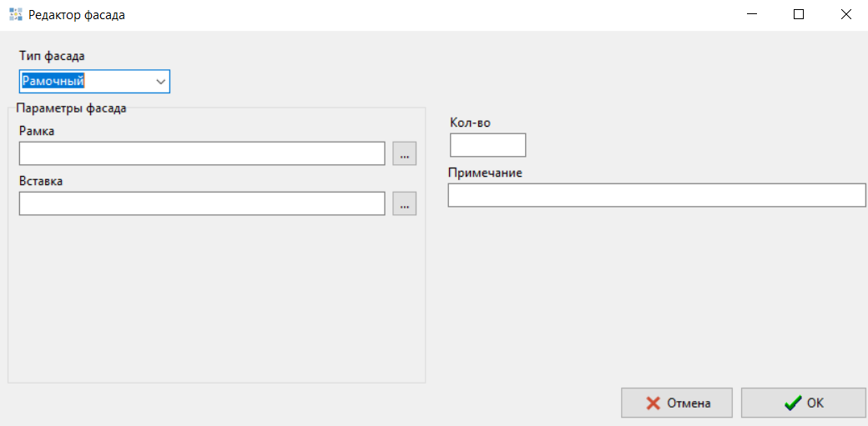Maximize the Редактор фасада window

tap(799, 14)
